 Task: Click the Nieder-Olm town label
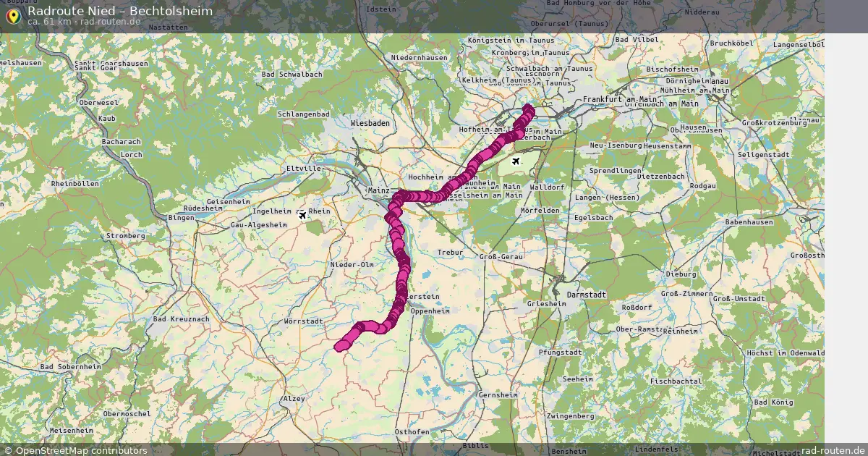pos(352,265)
